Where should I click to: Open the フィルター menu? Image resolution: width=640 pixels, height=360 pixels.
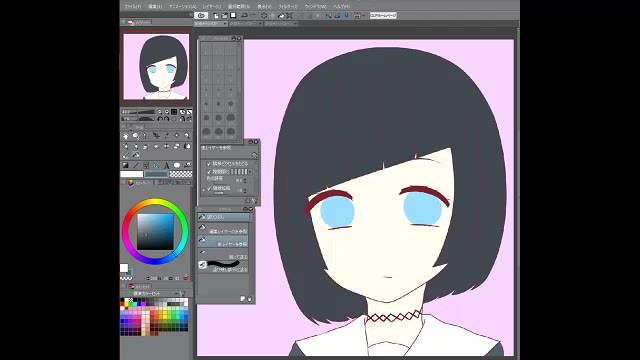click(288, 7)
